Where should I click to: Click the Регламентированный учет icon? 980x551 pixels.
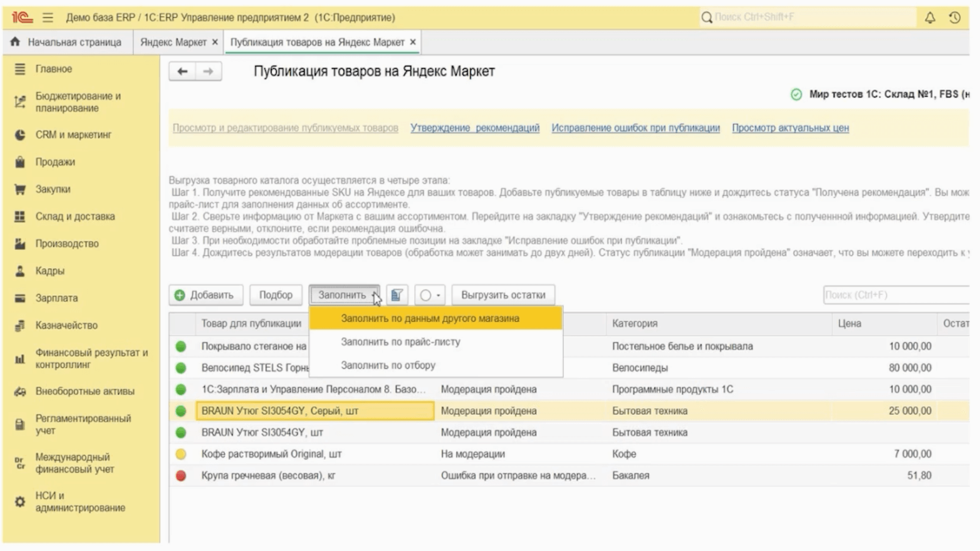coord(20,424)
